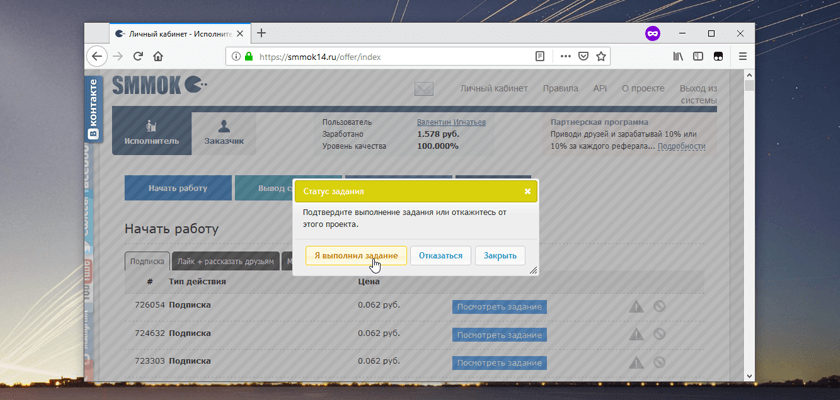Open the 'ВКонтакте' side tab
Image resolution: width=840 pixels, height=400 pixels.
click(93, 109)
